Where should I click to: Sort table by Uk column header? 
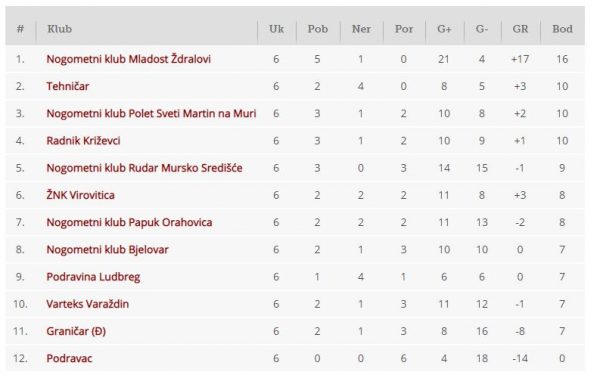pos(276,29)
